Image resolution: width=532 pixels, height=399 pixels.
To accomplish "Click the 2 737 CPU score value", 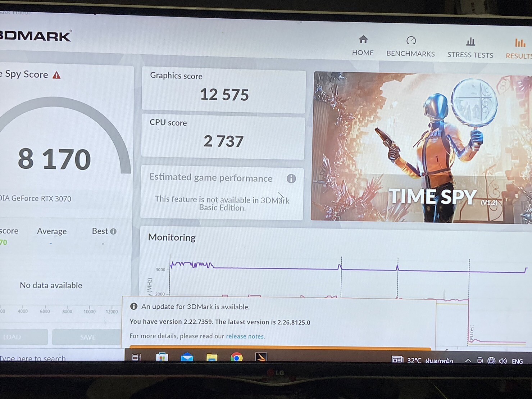I will [224, 141].
